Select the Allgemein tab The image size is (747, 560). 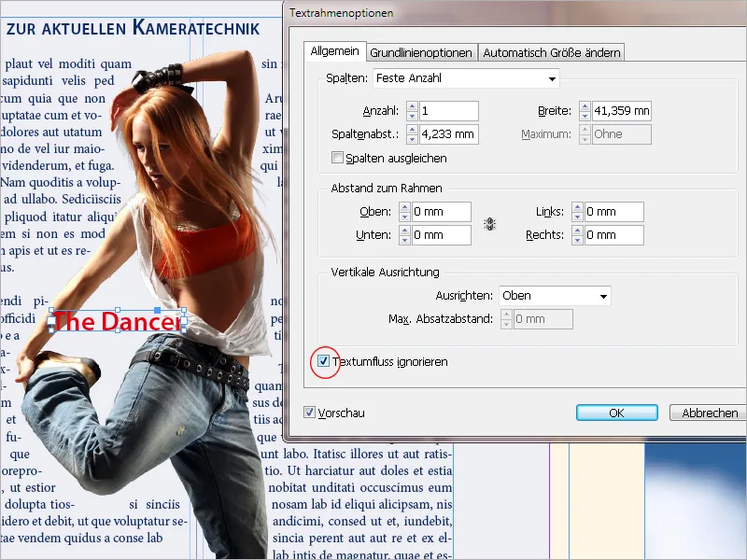[x=334, y=51]
